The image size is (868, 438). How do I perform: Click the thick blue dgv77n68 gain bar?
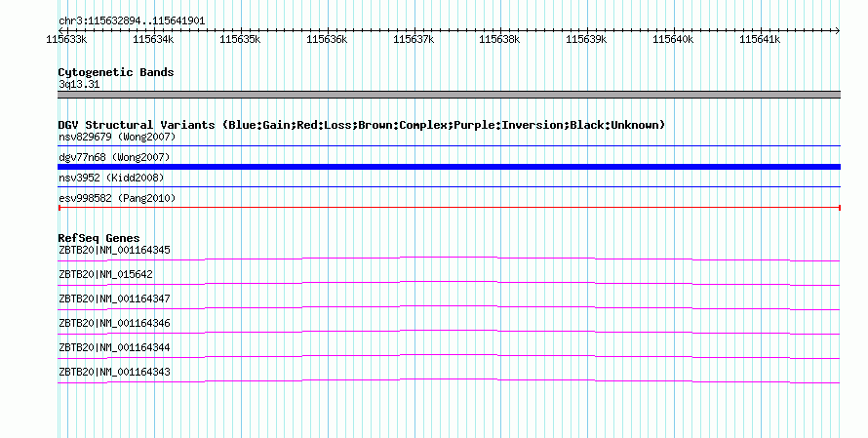[449, 167]
